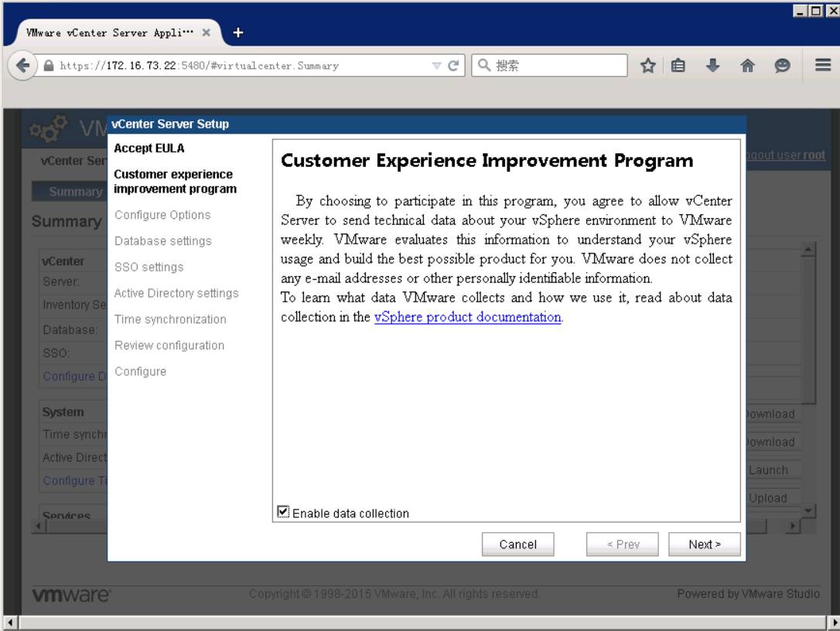This screenshot has height=631, width=840.
Task: Select Time synchronization wizard step
Action: coord(170,320)
